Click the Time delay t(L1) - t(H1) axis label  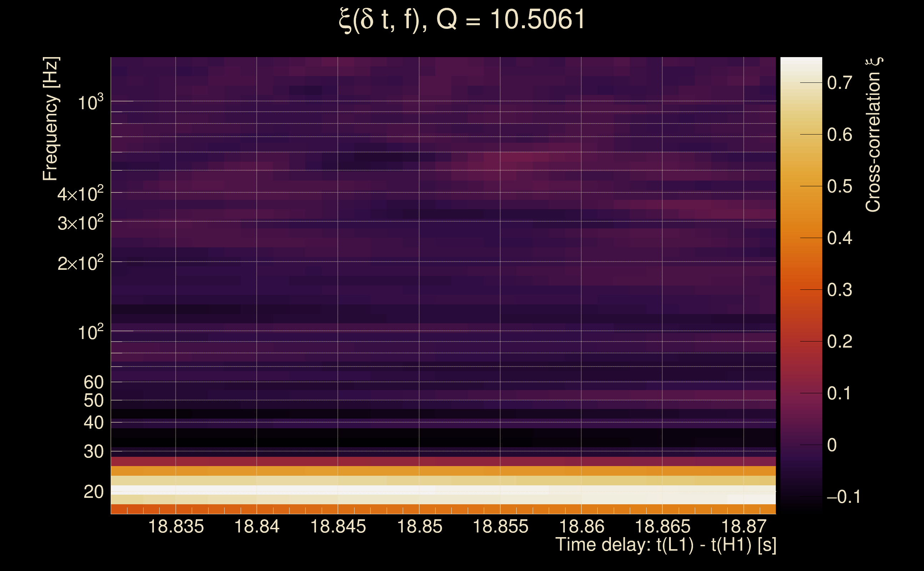tap(666, 545)
